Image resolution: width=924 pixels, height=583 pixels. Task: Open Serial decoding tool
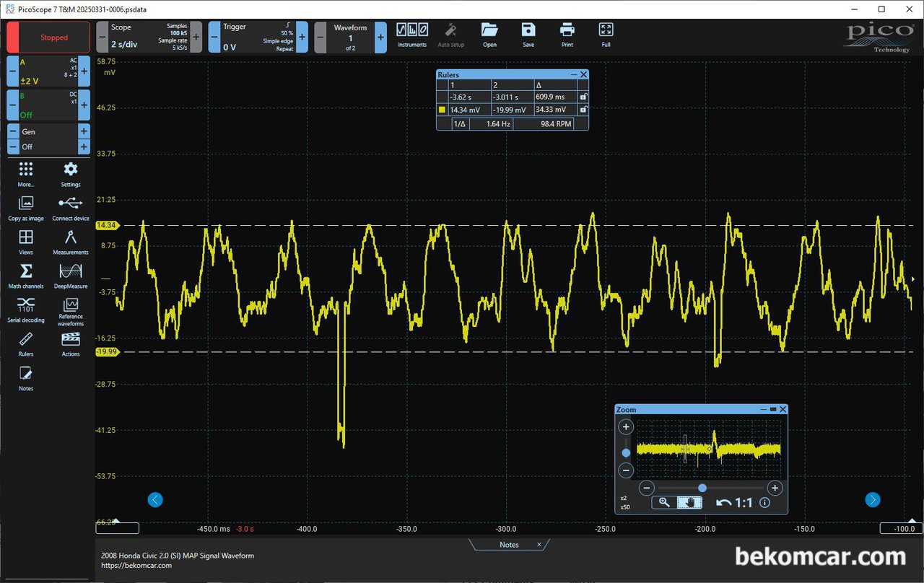tap(26, 309)
